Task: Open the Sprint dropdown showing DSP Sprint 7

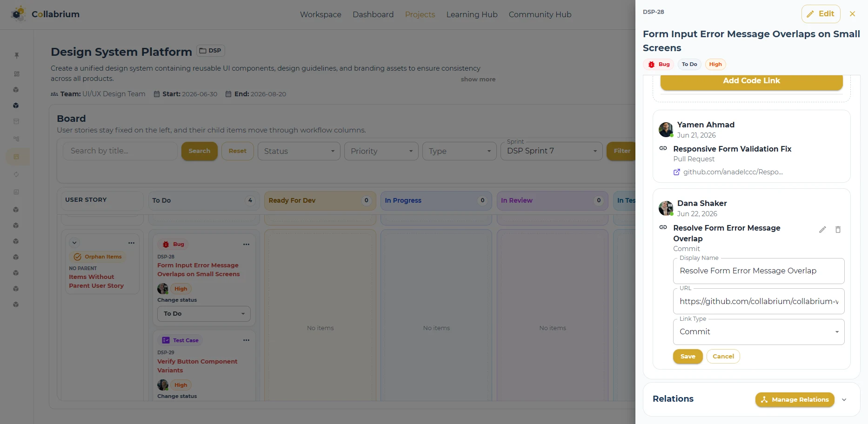Action: (552, 151)
